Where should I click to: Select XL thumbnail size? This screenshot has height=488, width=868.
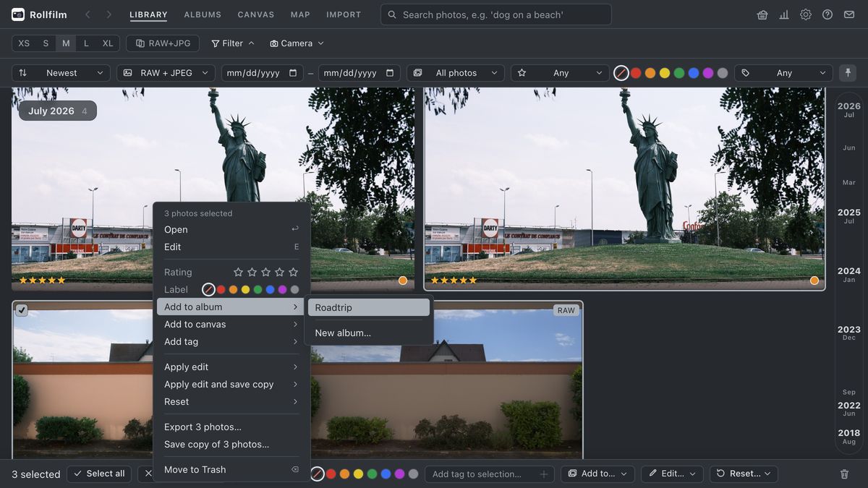[x=108, y=43]
